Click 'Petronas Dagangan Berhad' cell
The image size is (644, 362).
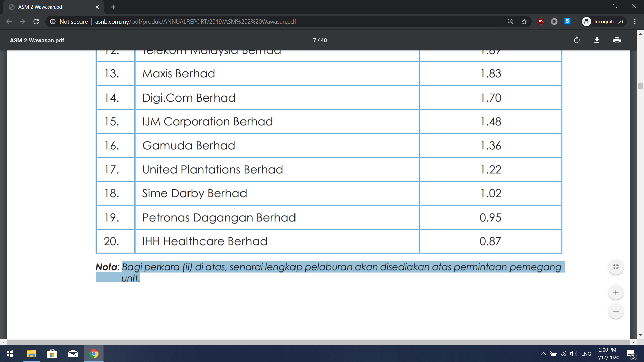pyautogui.click(x=277, y=217)
